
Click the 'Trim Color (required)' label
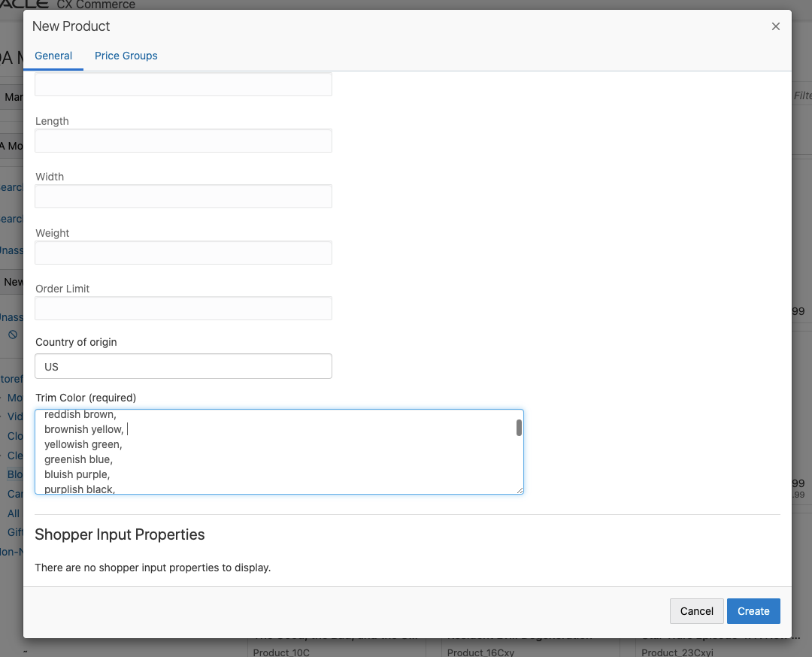coord(86,398)
